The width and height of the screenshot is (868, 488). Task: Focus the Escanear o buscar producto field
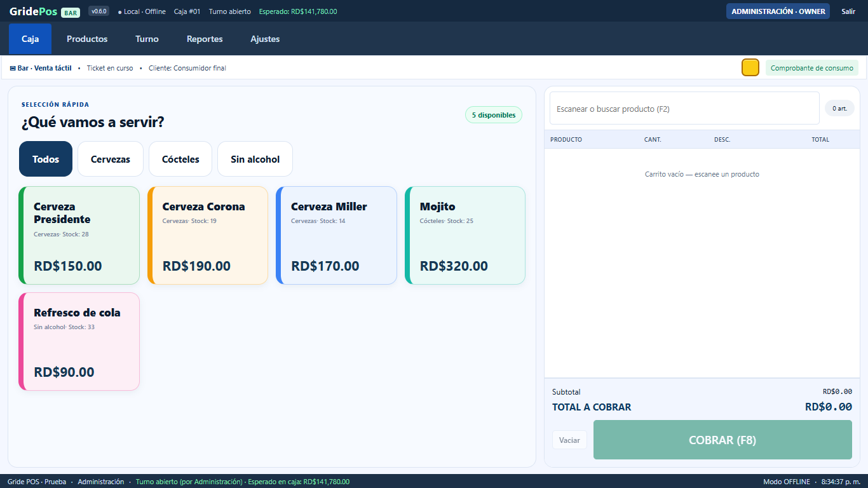(x=684, y=109)
